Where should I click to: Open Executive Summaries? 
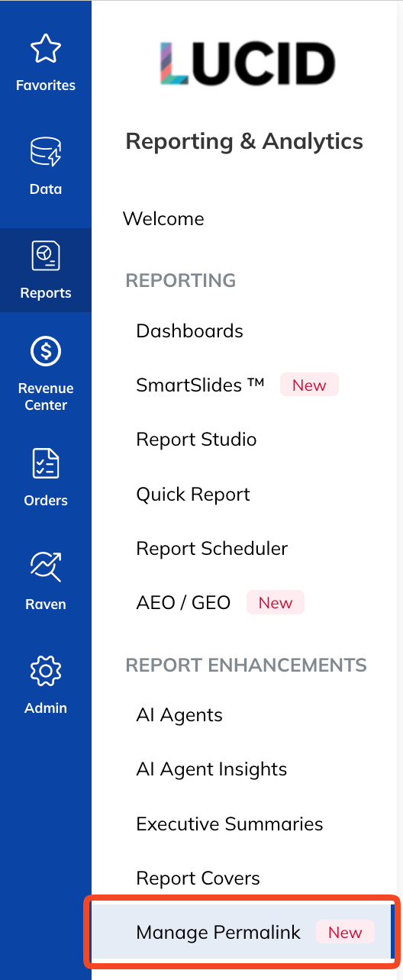point(230,824)
